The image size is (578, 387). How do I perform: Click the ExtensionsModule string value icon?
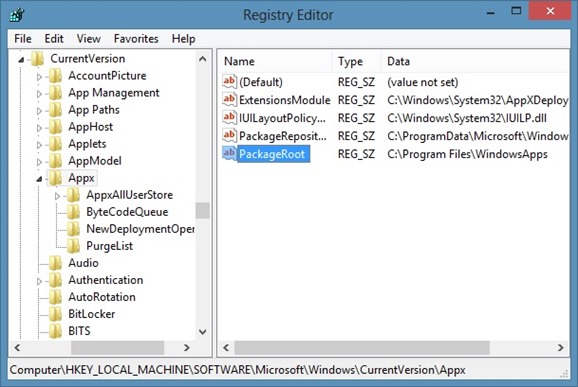point(229,99)
